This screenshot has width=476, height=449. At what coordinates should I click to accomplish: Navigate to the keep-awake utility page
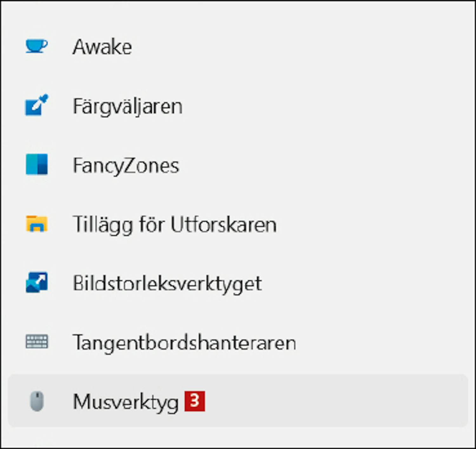[102, 47]
